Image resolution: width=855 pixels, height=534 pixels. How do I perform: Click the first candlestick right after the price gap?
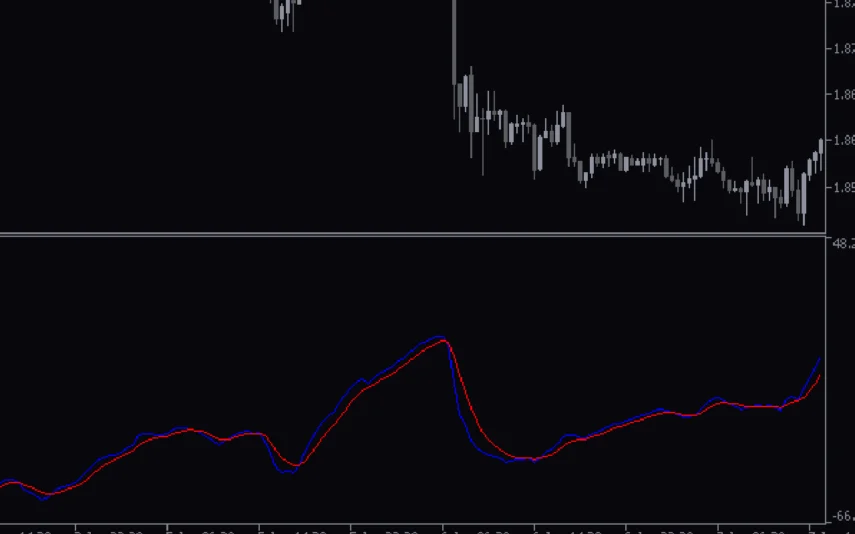(x=459, y=95)
